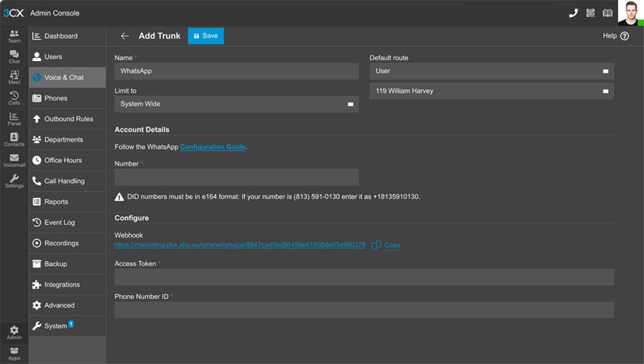This screenshot has height=364, width=644.
Task: Click into the Access Token field
Action: point(364,277)
